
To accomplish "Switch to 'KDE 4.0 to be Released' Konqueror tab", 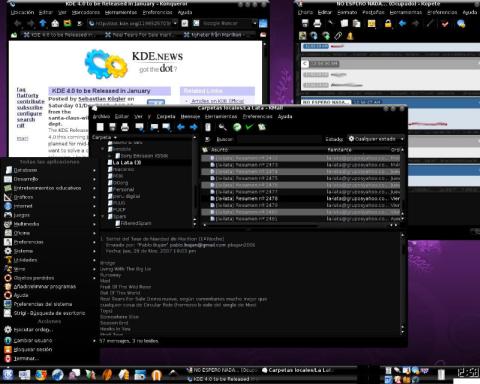I will (x=59, y=35).
